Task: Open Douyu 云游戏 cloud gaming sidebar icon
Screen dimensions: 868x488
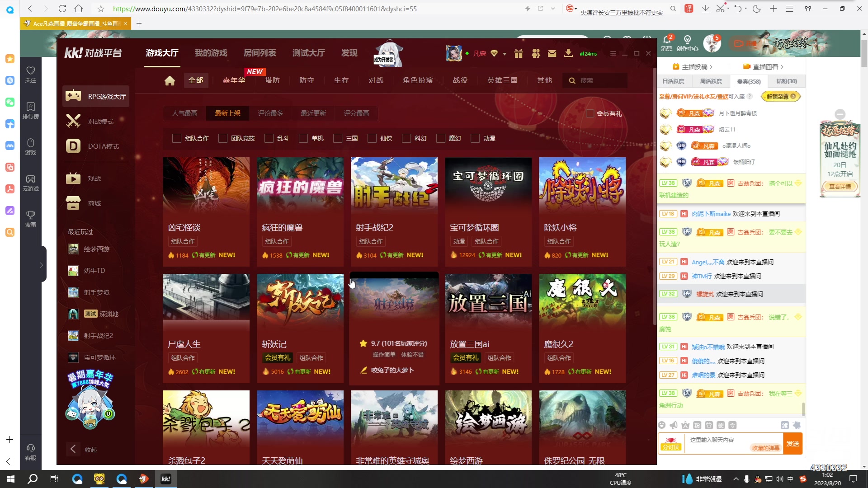Action: 31,183
